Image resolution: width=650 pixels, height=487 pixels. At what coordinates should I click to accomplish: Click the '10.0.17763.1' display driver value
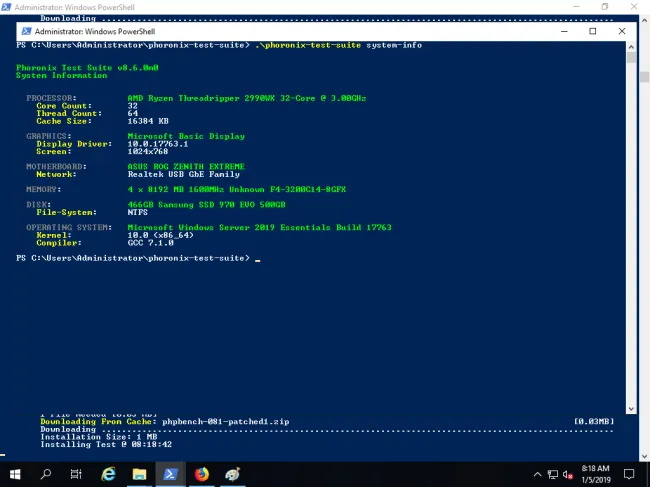coord(158,144)
